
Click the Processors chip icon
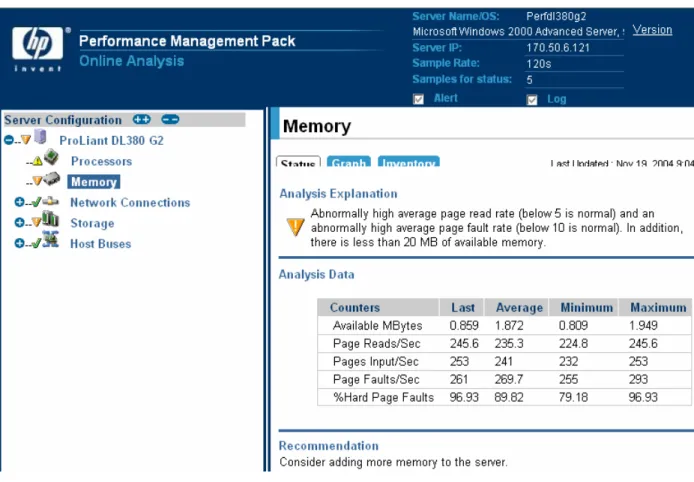[x=51, y=157]
